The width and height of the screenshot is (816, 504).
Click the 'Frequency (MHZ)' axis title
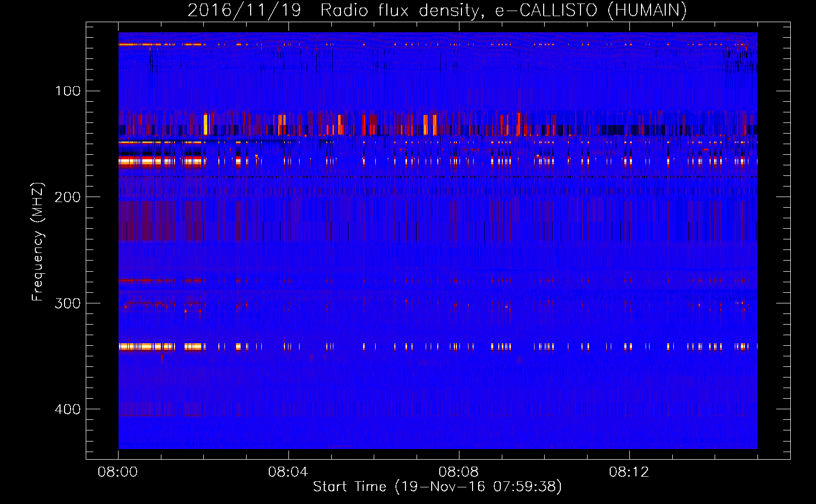[x=38, y=241]
